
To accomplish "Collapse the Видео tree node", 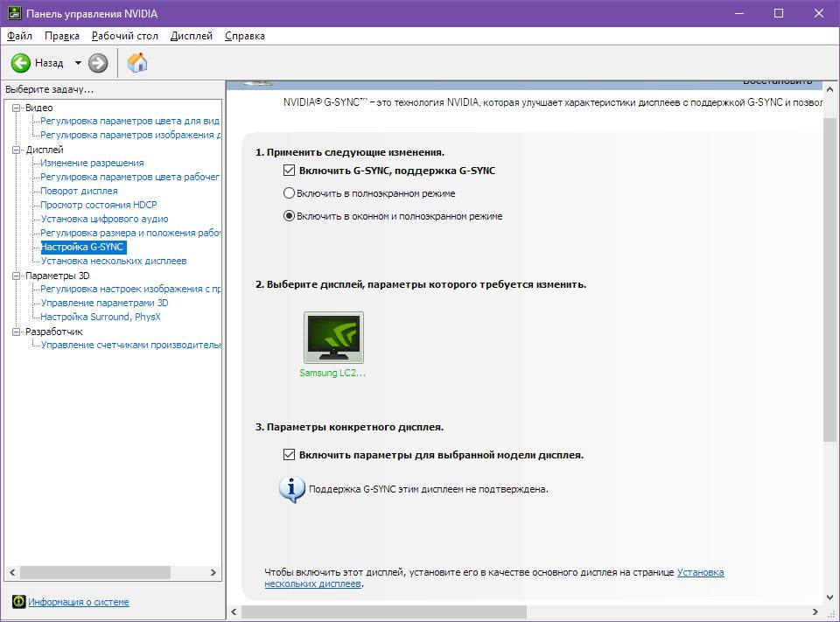I will point(16,108).
